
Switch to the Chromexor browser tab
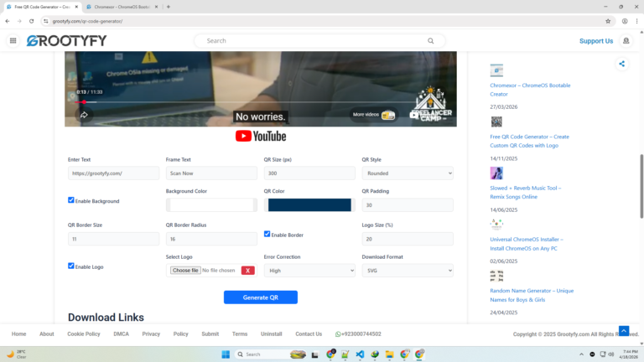pos(121,7)
